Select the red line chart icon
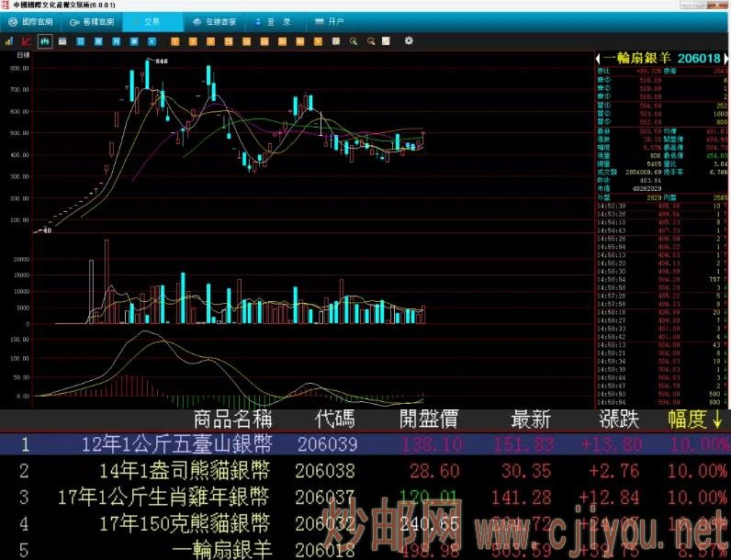Screen dimensions: 731x560 tap(27, 41)
